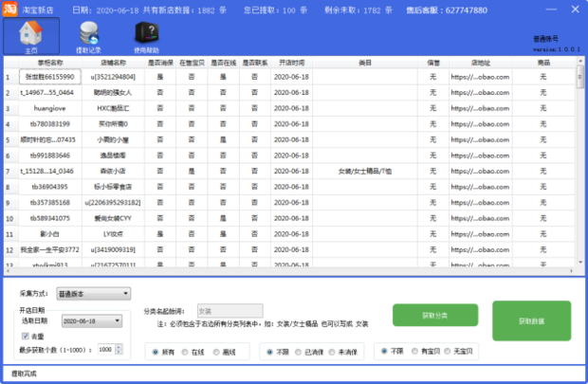Viewport: 588px width, 384px height.
Task: Select the cell huangiove
Action: pyautogui.click(x=50, y=108)
